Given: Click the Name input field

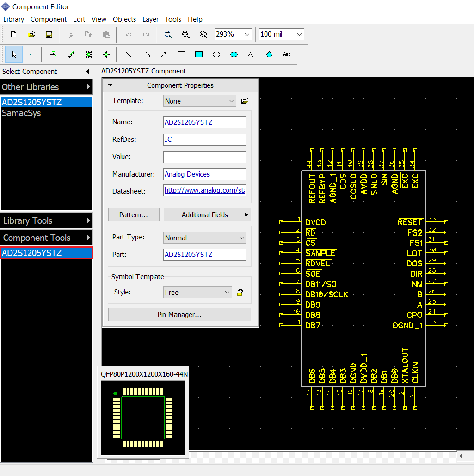Looking at the screenshot, I should coord(205,122).
